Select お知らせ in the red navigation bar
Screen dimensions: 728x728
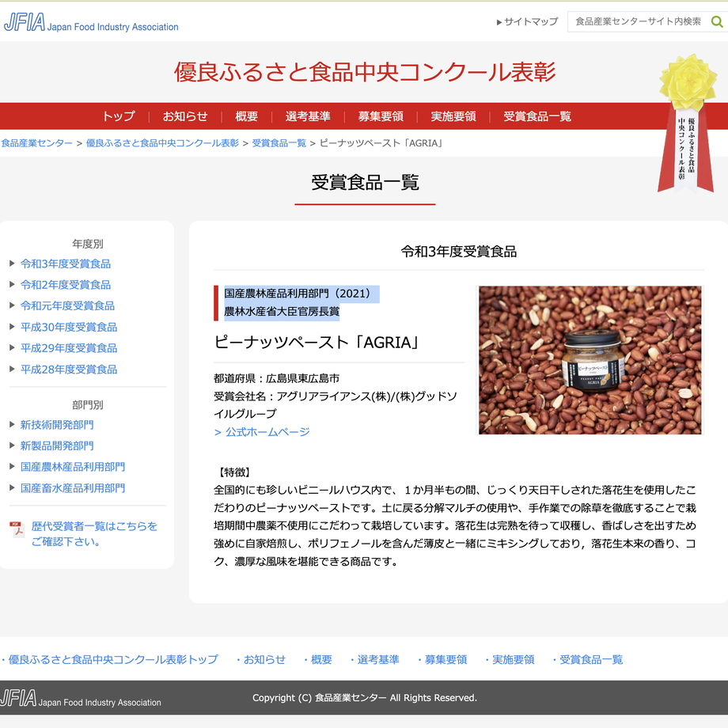click(x=185, y=116)
